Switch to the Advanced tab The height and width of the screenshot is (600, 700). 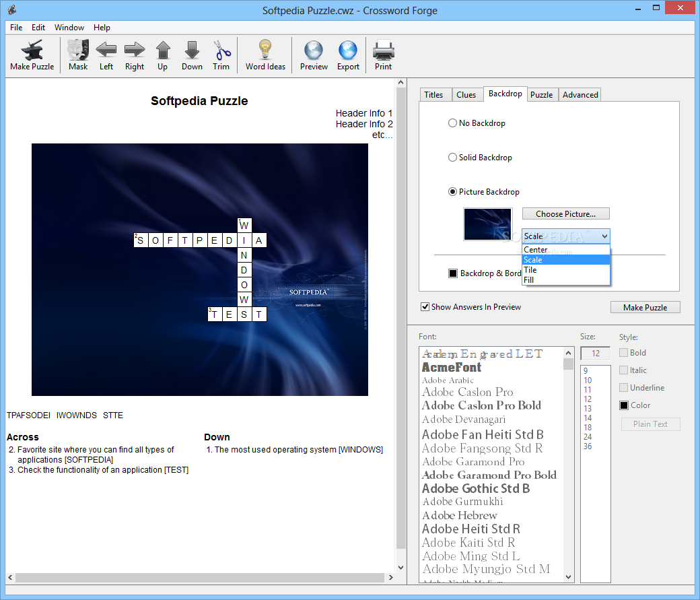(580, 95)
